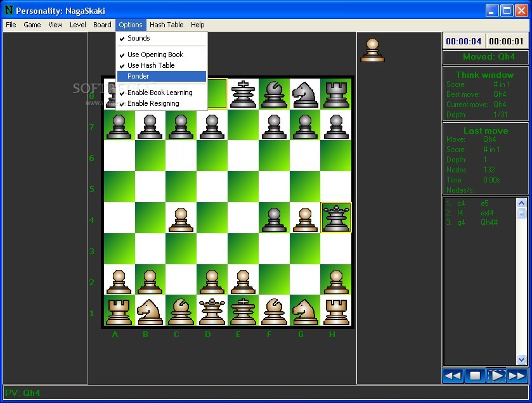Select the white bishop on c1

tap(181, 311)
